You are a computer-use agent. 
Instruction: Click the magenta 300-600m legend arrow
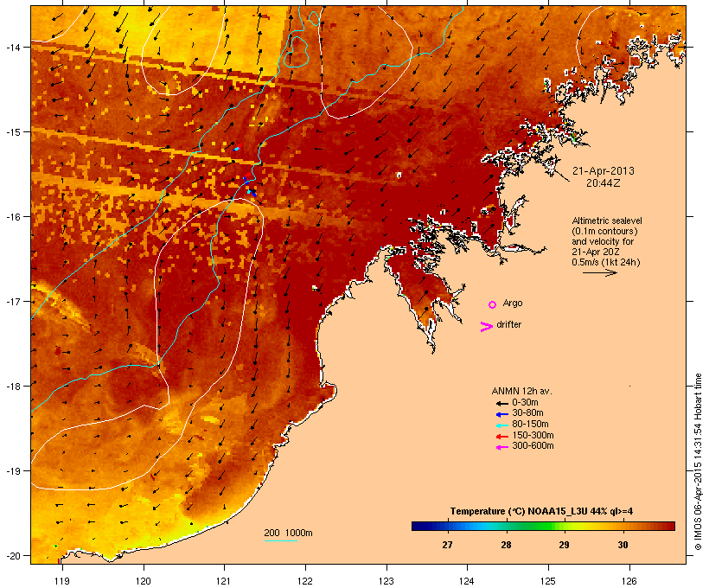(x=501, y=447)
